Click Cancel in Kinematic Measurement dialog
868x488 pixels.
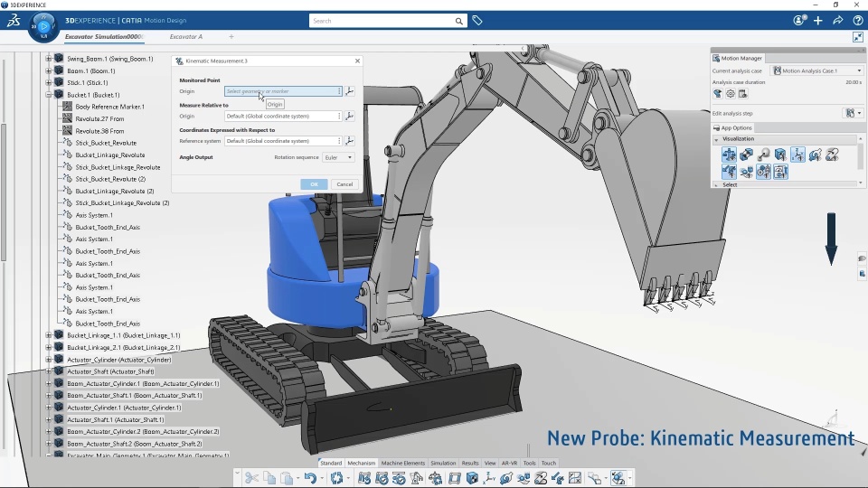344,184
